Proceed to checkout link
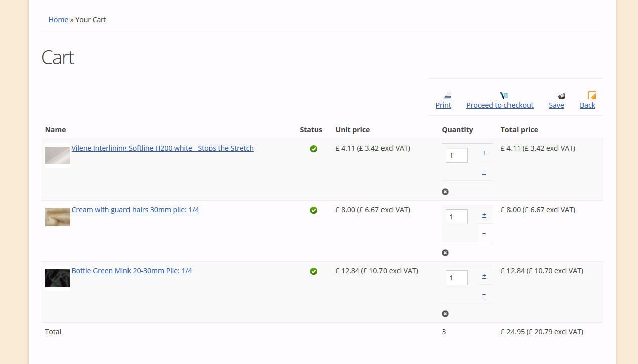Screen dimensions: 638x364 499,105
